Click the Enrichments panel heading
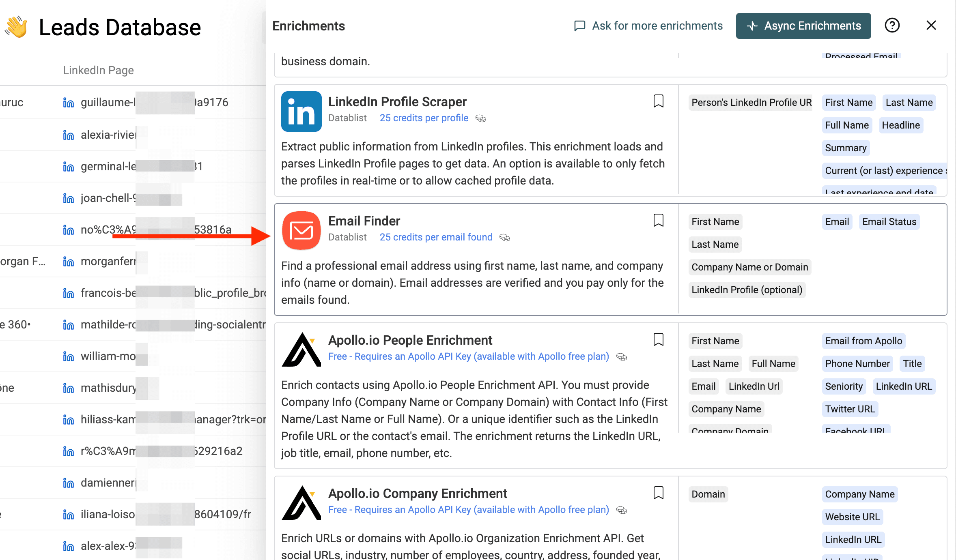The height and width of the screenshot is (560, 956). tap(308, 26)
